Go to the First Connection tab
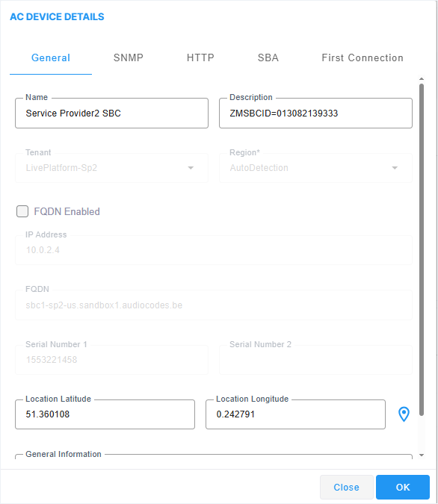This screenshot has width=438, height=504. coord(363,57)
